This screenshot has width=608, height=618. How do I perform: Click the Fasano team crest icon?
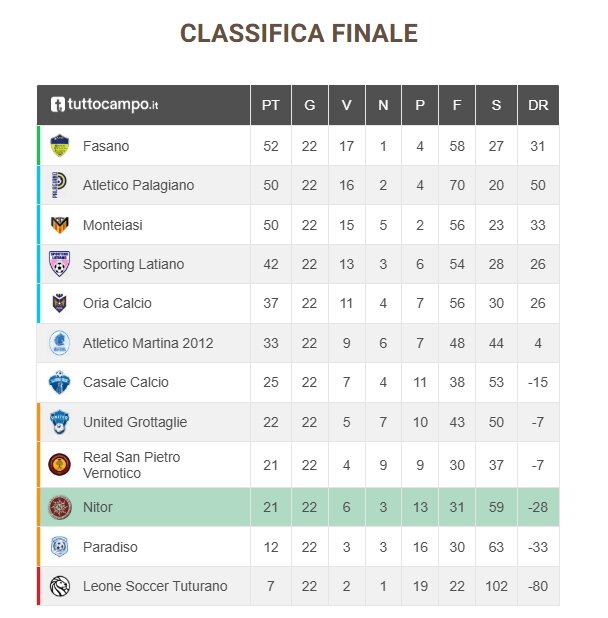click(x=59, y=146)
